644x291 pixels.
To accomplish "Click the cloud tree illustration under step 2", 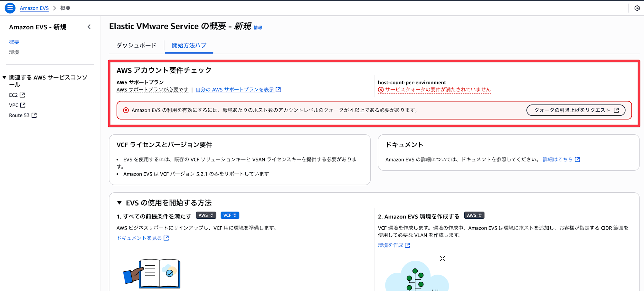I will [x=417, y=276].
